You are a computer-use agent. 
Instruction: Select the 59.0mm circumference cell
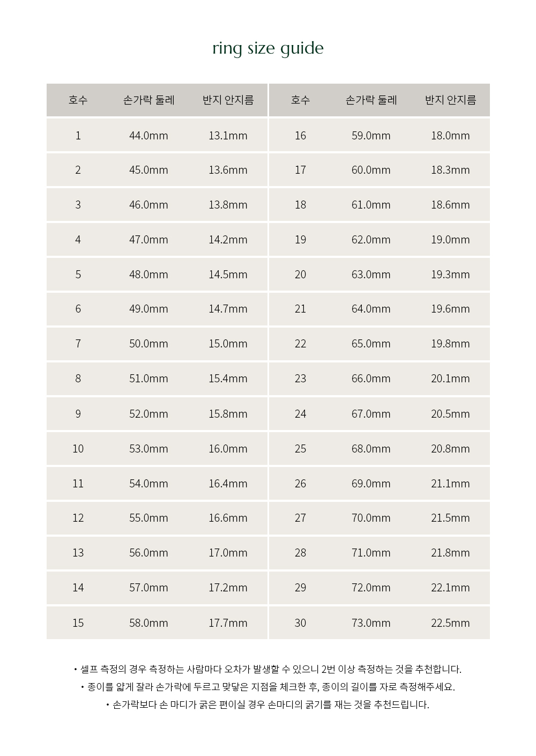[x=371, y=136]
